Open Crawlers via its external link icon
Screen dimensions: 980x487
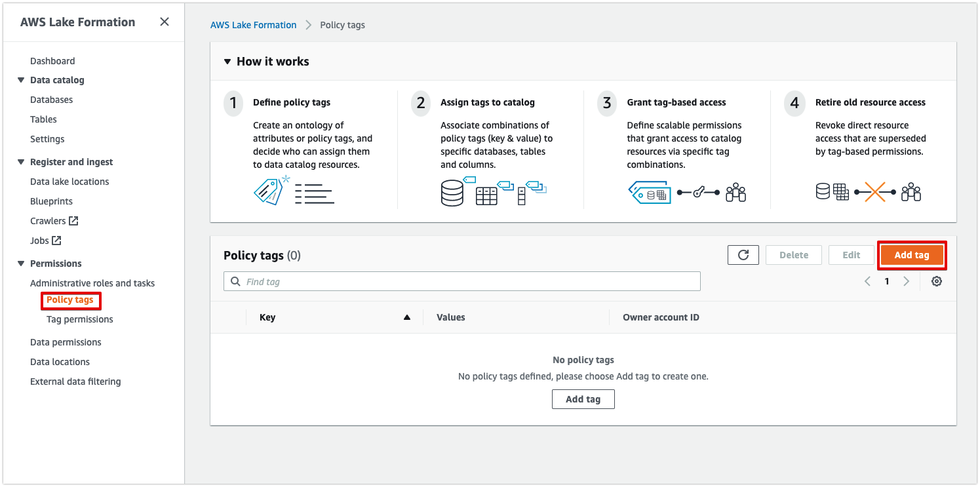click(72, 220)
